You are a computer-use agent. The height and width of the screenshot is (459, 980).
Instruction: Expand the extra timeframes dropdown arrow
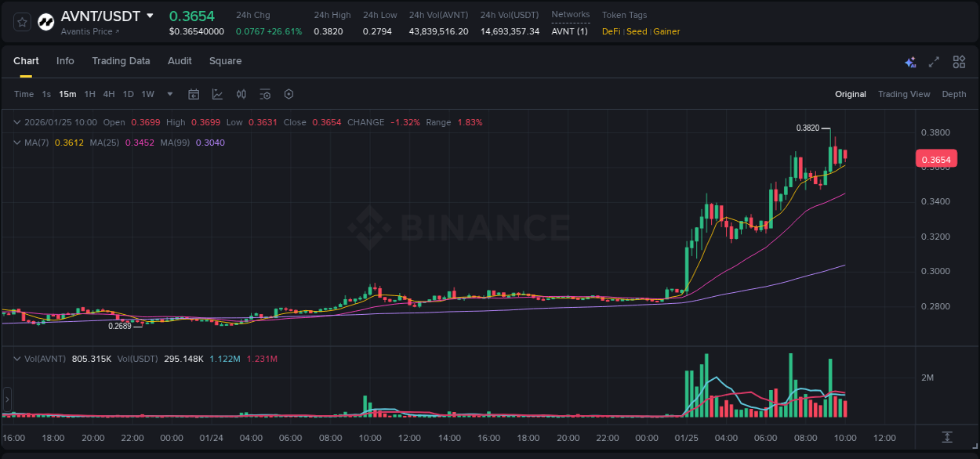click(169, 94)
